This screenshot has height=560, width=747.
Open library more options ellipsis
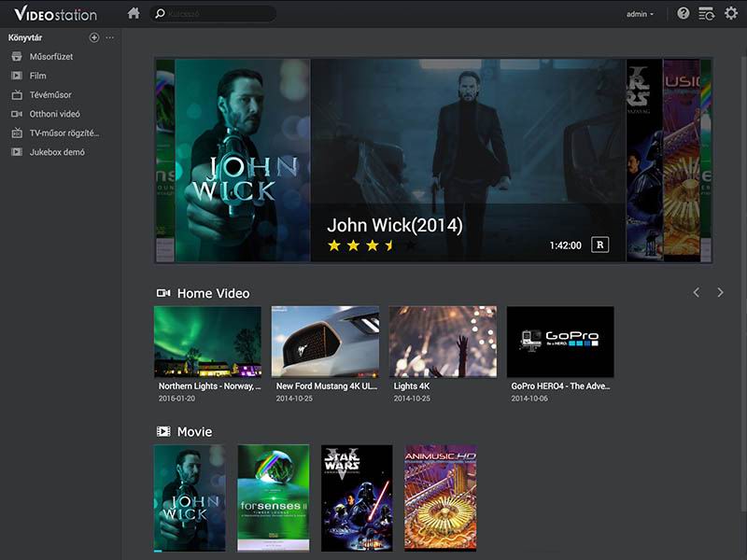pyautogui.click(x=110, y=37)
